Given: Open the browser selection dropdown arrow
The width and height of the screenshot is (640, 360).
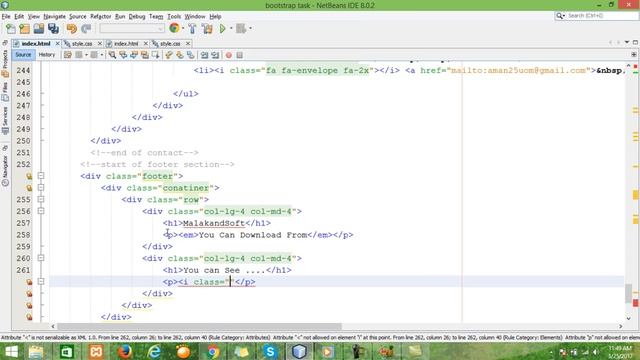Looking at the screenshot, I should (182, 29).
